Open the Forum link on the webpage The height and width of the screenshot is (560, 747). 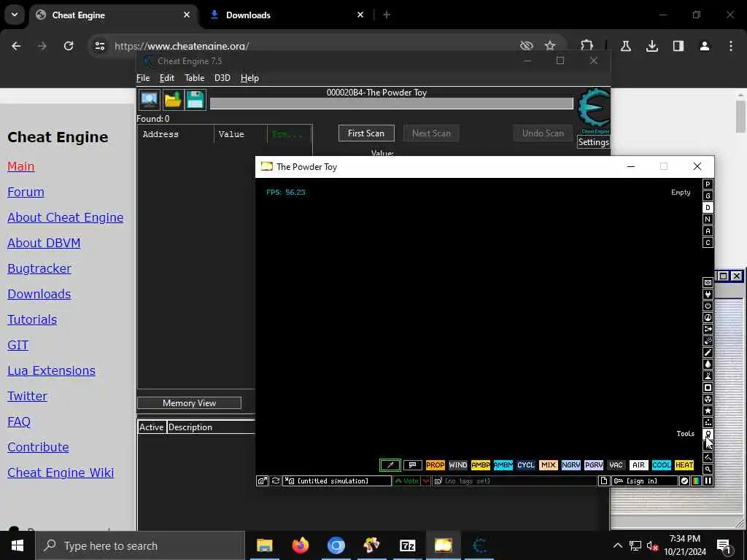point(26,192)
